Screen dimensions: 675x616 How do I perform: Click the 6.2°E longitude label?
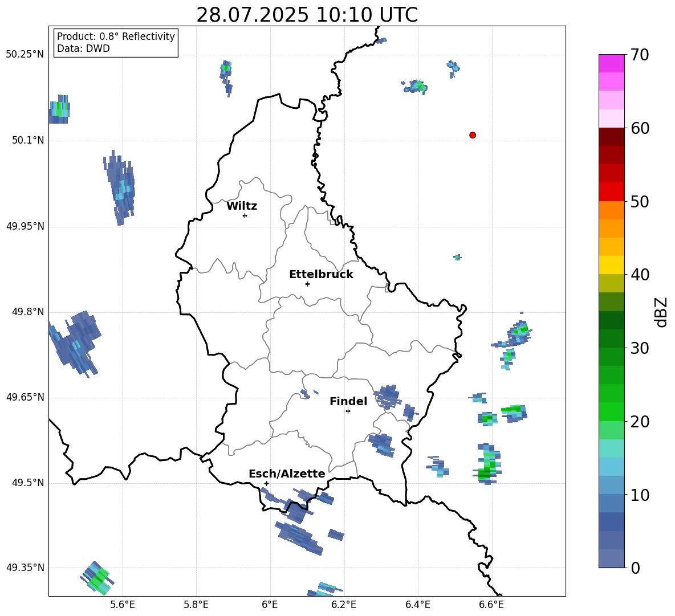pyautogui.click(x=344, y=605)
